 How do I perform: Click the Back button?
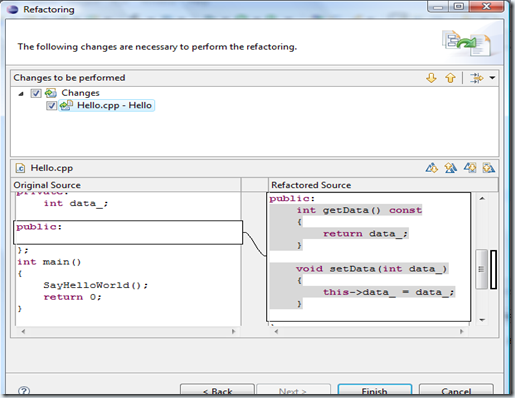[217, 391]
